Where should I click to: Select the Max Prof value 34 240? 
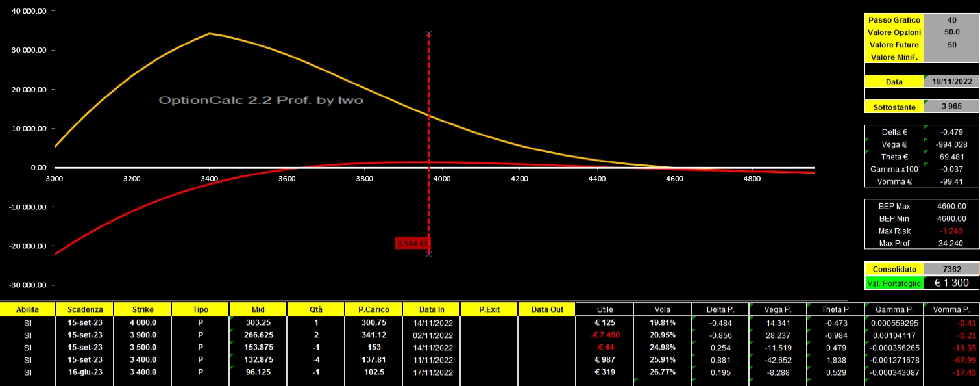951,243
